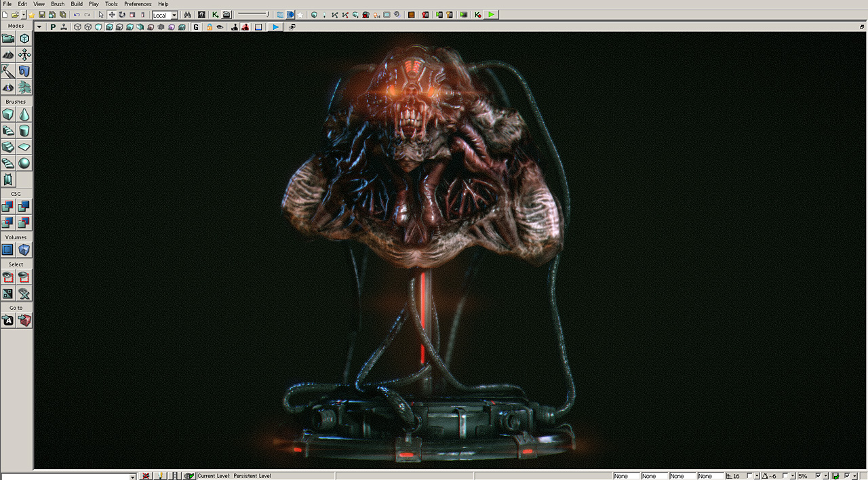Open the Play menu

point(94,4)
